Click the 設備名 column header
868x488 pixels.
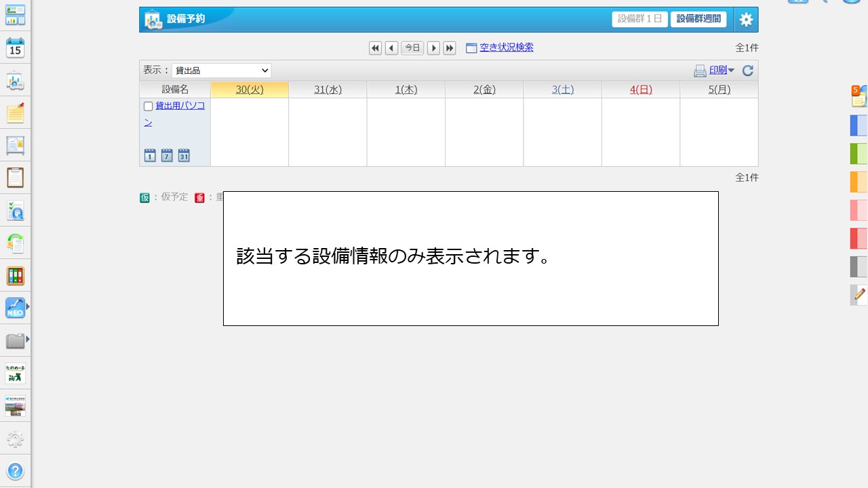[x=175, y=89]
